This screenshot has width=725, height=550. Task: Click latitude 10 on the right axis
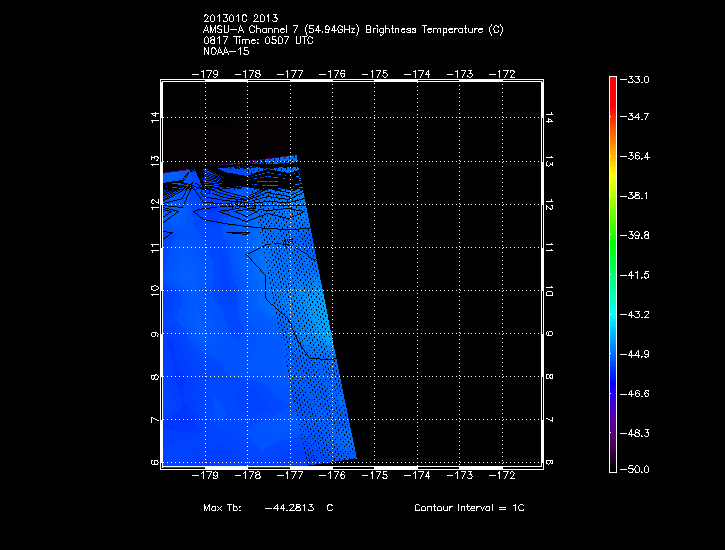click(x=549, y=290)
